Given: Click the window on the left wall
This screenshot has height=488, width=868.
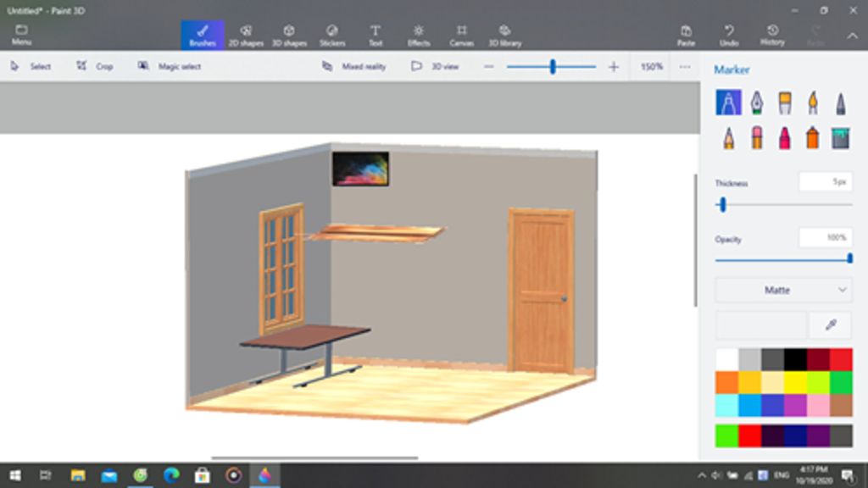Looking at the screenshot, I should tap(281, 269).
